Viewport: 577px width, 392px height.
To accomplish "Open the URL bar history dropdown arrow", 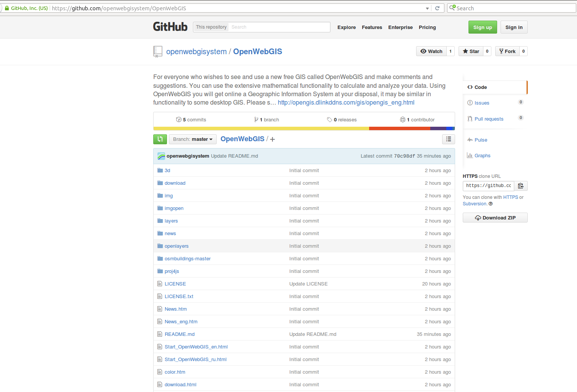I will pyautogui.click(x=427, y=8).
